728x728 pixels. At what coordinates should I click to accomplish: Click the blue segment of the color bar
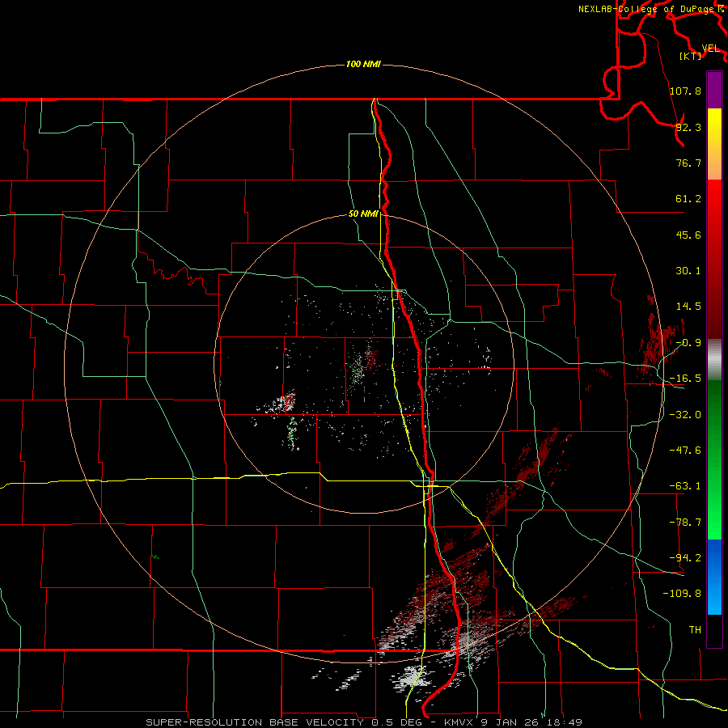[x=714, y=577]
